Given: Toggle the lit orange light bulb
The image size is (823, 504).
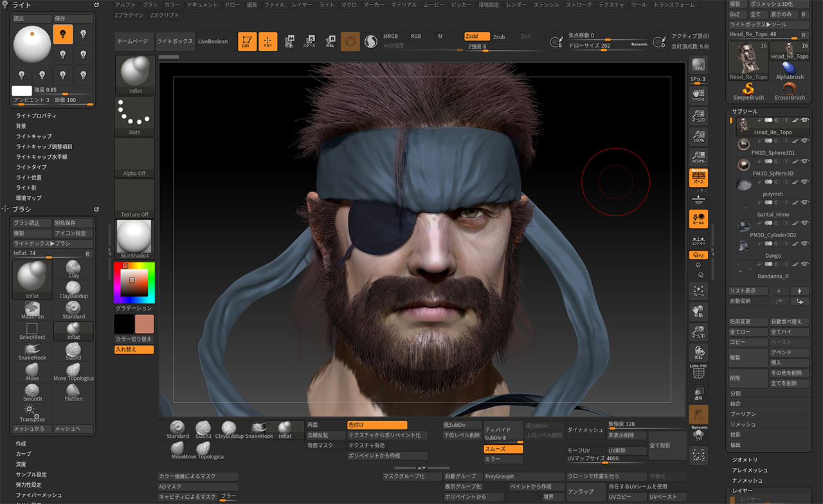Looking at the screenshot, I should click(63, 34).
